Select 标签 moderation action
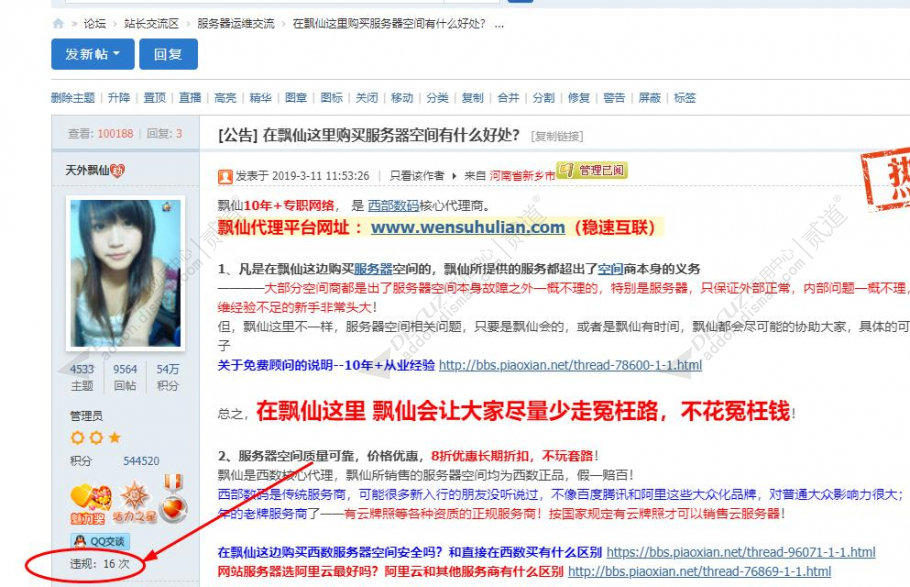Image resolution: width=910 pixels, height=587 pixels. [685, 98]
